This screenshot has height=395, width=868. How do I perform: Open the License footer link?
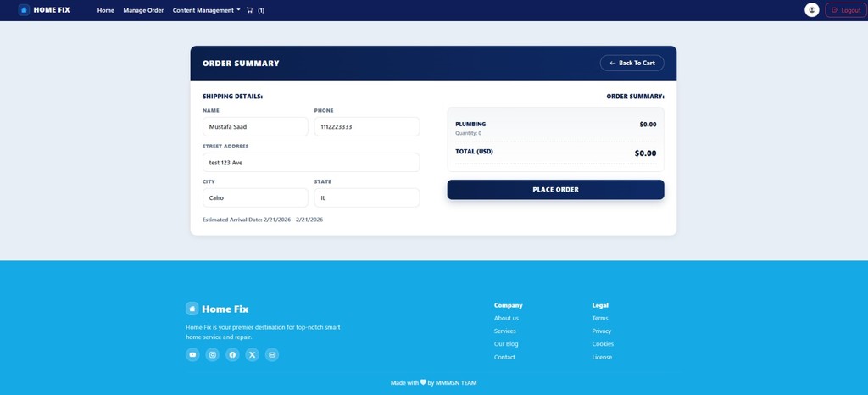[602, 358]
